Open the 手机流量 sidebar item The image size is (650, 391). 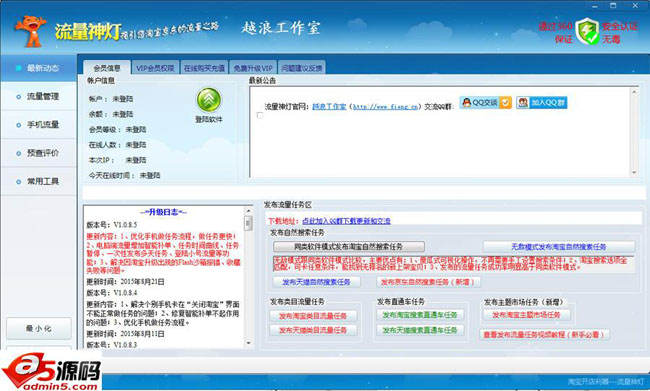[x=38, y=124]
